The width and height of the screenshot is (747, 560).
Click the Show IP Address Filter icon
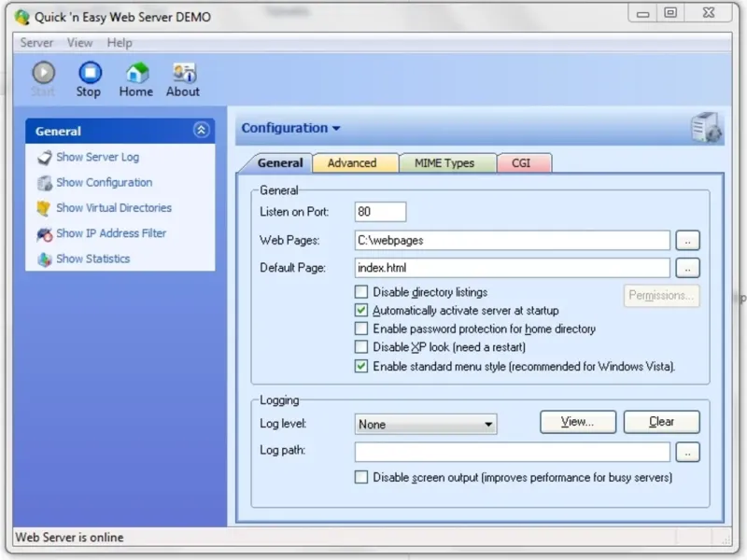pos(44,234)
